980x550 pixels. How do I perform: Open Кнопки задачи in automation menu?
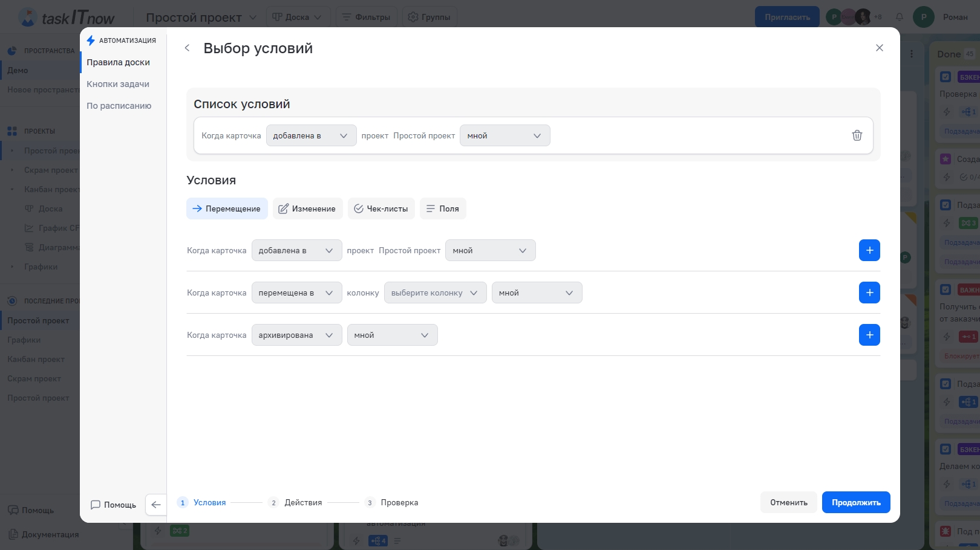pyautogui.click(x=118, y=84)
